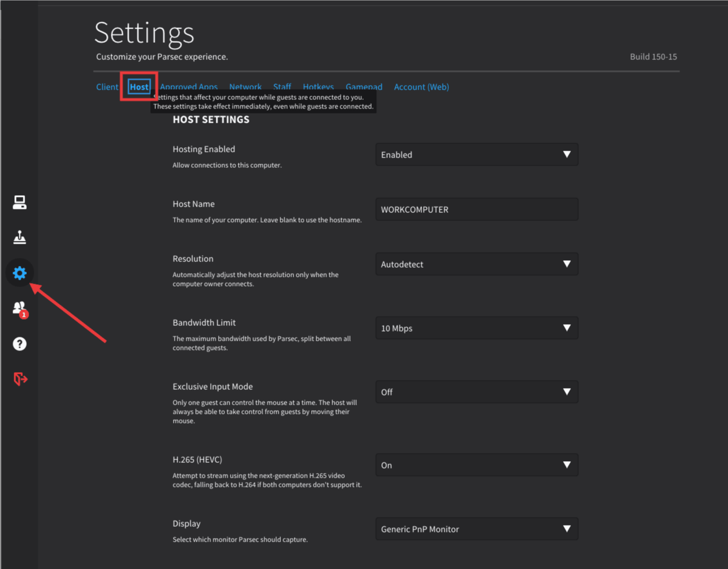Select the Host tab

139,87
